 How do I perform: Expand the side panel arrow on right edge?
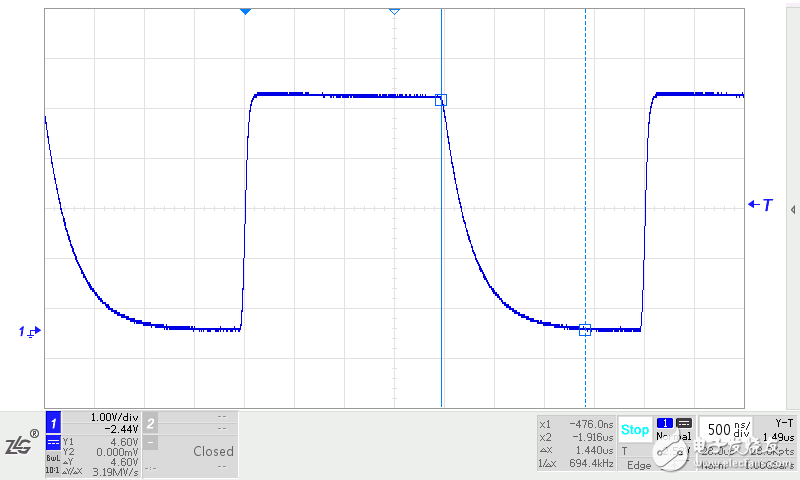click(x=793, y=210)
